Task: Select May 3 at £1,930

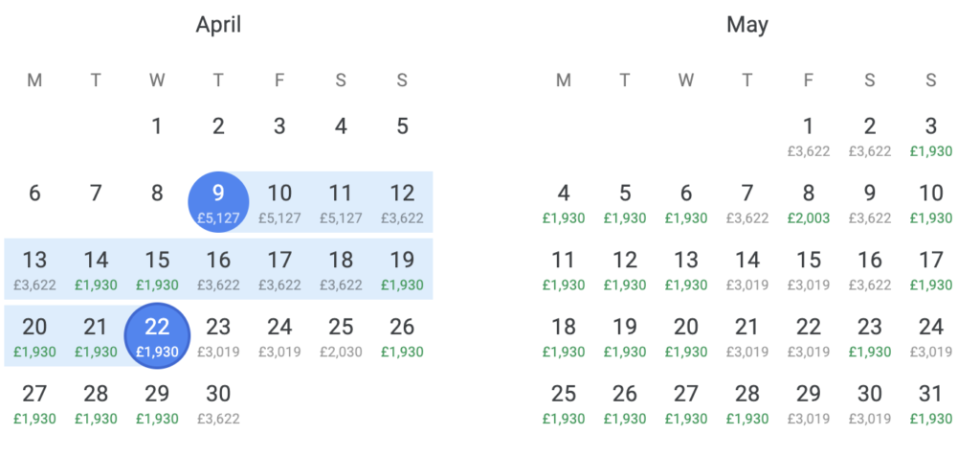Action: coord(931,135)
